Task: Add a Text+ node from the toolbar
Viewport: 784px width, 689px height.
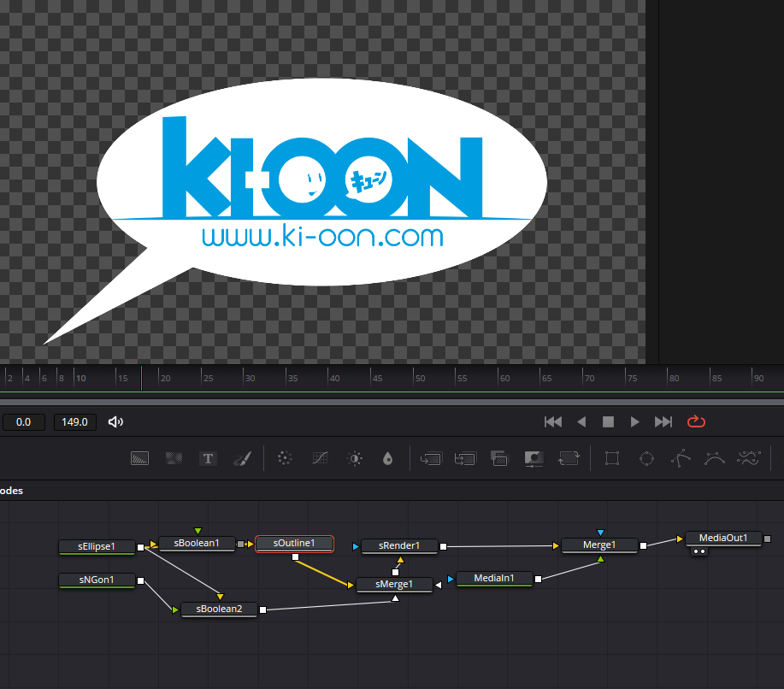Action: click(208, 458)
